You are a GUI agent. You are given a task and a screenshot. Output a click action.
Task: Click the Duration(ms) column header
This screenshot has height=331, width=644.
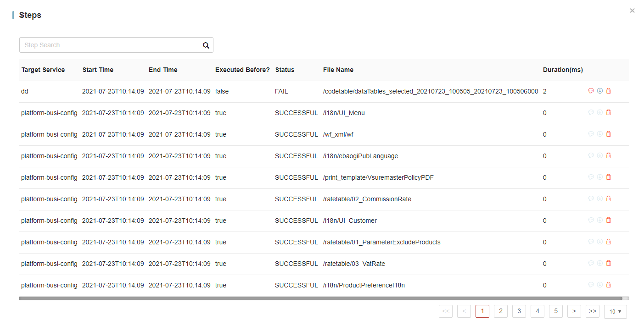pos(563,70)
